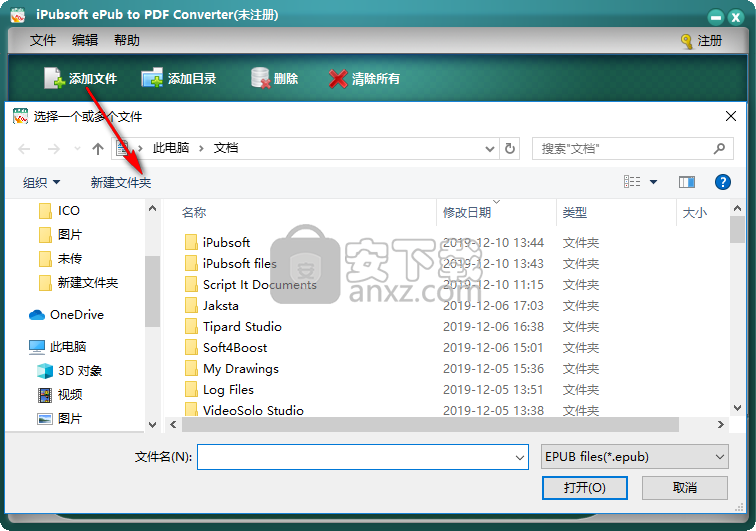
Task: Click the iPubsoft folder icon
Action: click(191, 242)
